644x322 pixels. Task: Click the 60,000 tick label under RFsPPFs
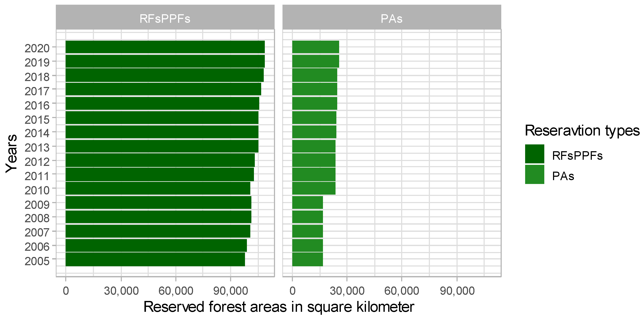(x=176, y=291)
